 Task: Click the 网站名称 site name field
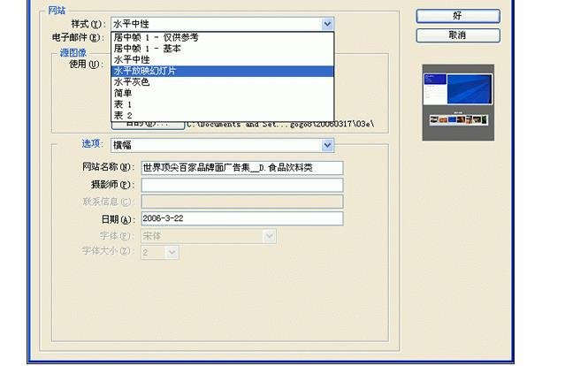241,168
